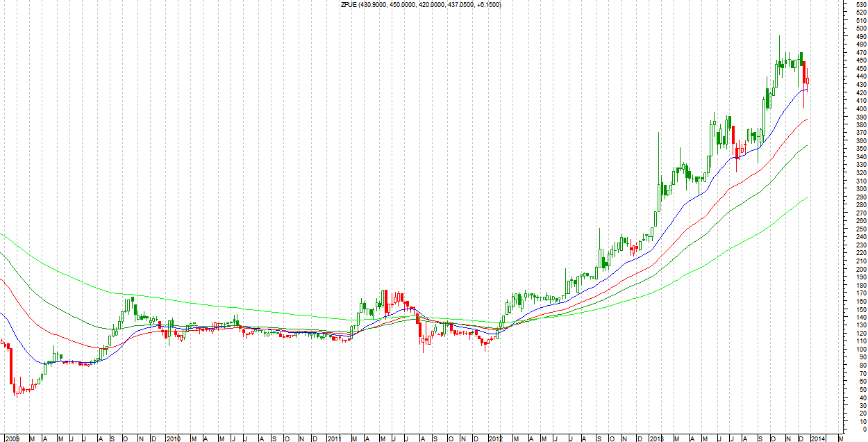The width and height of the screenshot is (868, 442).
Task: Click the ZPUE chart title text
Action: click(x=419, y=5)
